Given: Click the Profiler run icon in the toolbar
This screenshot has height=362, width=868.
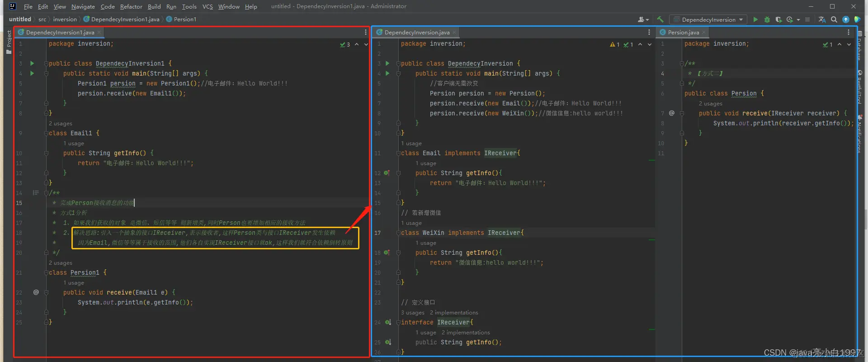Looking at the screenshot, I should click(789, 19).
